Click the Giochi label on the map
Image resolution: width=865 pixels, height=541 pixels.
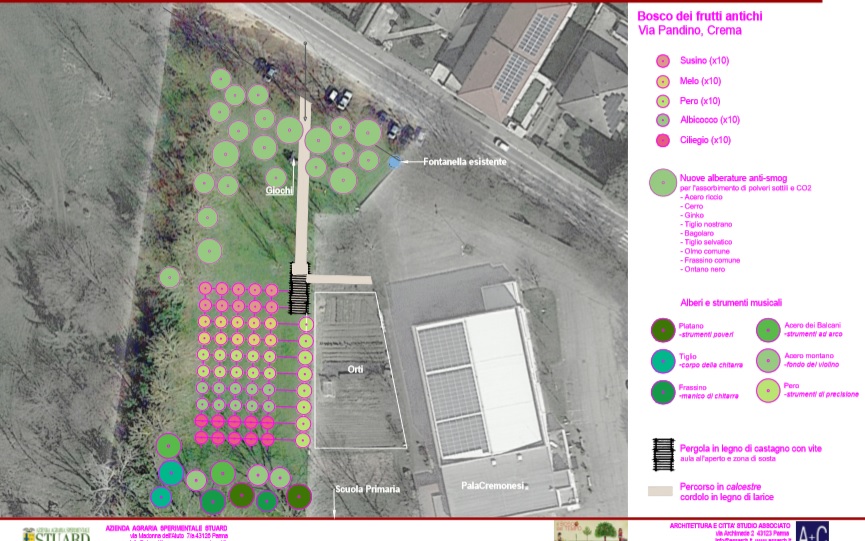point(279,189)
